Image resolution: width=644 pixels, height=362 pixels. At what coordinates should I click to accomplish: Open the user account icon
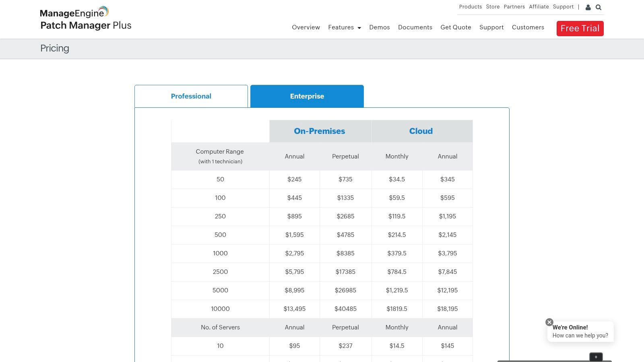[x=588, y=7]
